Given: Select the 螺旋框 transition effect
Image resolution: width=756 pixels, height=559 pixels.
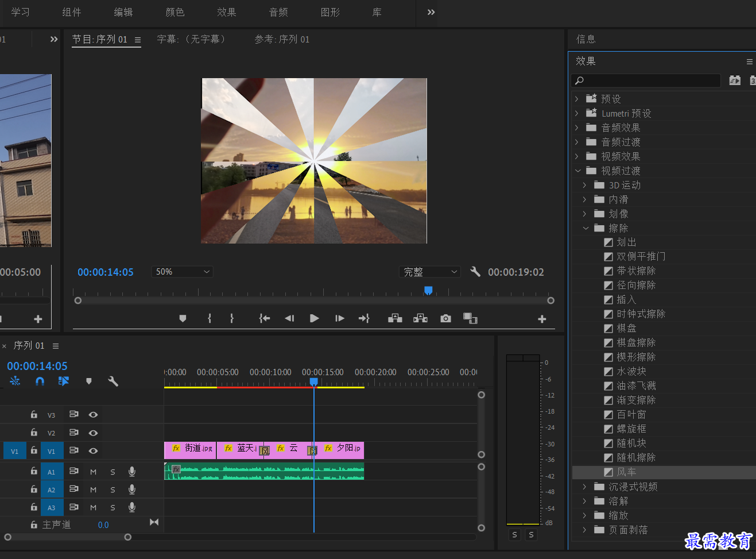Looking at the screenshot, I should [631, 429].
